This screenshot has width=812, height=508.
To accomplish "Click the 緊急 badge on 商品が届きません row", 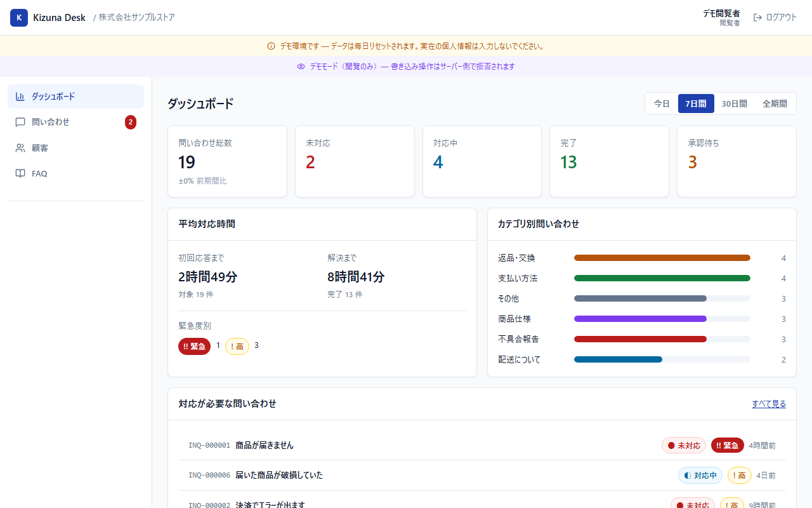I will click(727, 446).
